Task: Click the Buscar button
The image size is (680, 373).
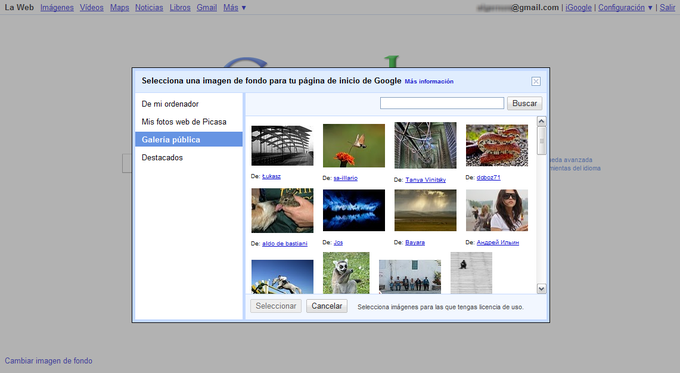Action: [524, 103]
